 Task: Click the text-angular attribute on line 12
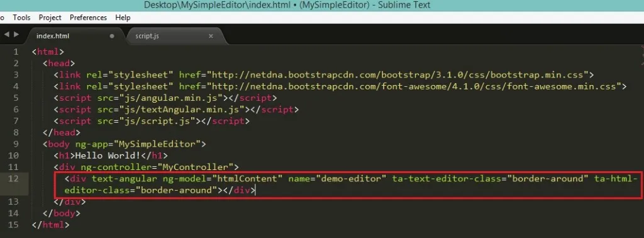[124, 179]
